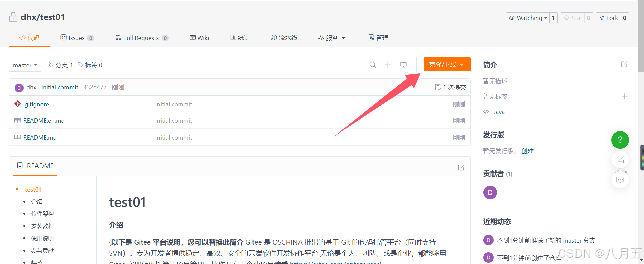The width and height of the screenshot is (644, 264).
Task: Open the Pull Requests tab
Action: click(x=142, y=38)
